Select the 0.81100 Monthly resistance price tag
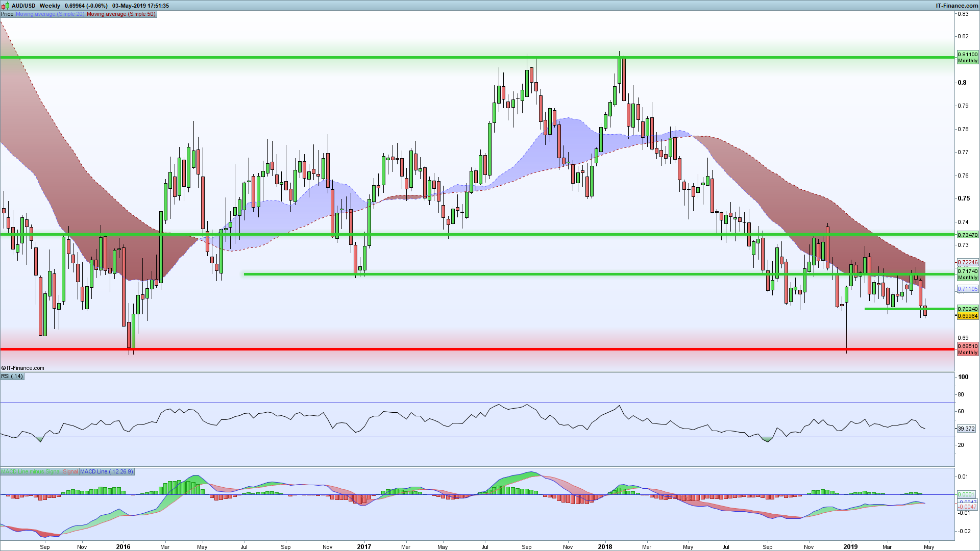This screenshot has width=980, height=551. click(967, 57)
